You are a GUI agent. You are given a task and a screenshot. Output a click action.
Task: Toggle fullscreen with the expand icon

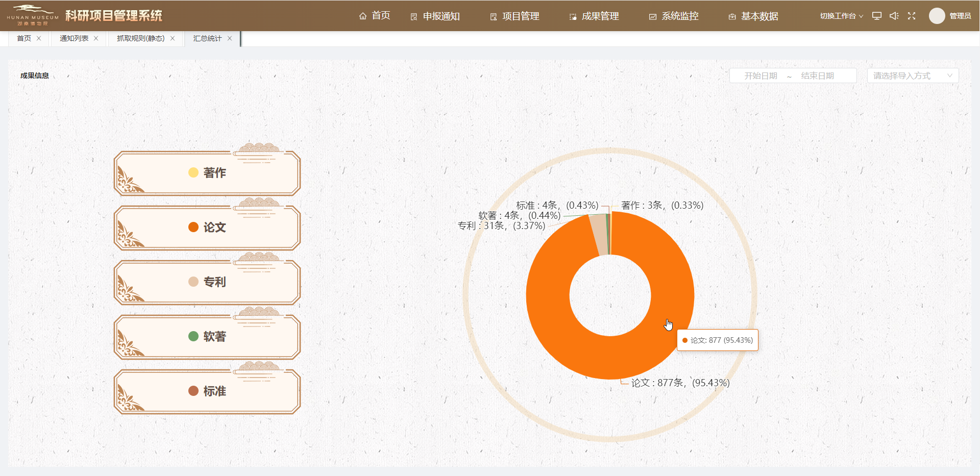(912, 16)
